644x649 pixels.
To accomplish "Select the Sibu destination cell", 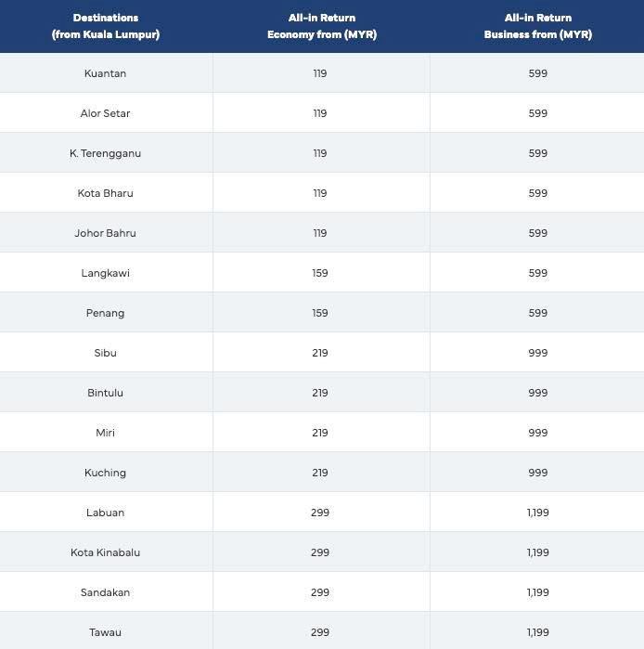I will [x=105, y=353].
